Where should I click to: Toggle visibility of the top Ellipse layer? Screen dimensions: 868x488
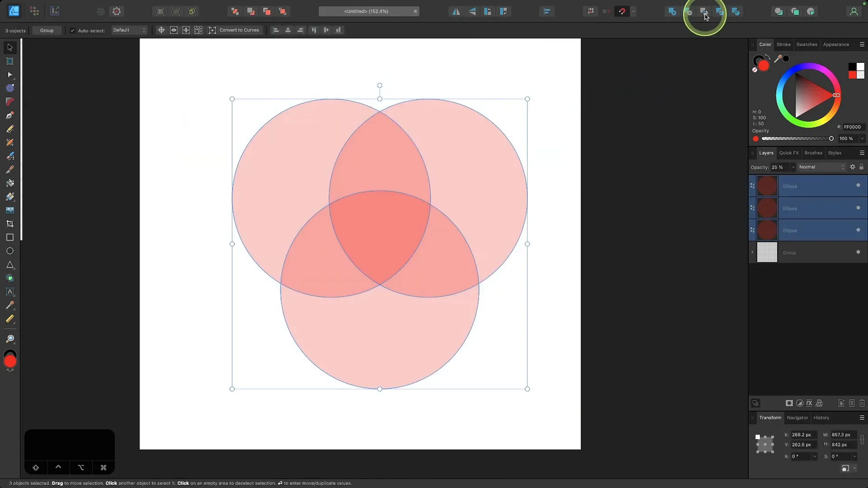click(858, 185)
